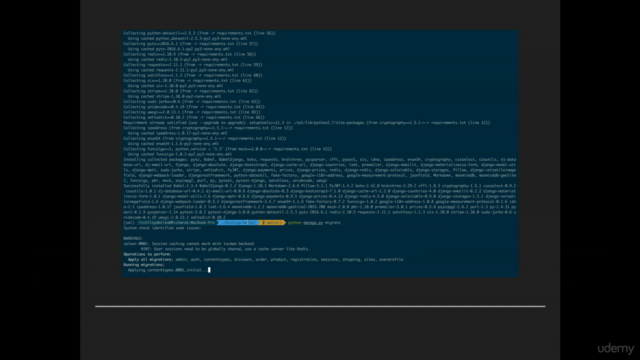Click the 'Collecting stripe==1.38.0' line
This screenshot has width=640, height=360.
point(191,91)
